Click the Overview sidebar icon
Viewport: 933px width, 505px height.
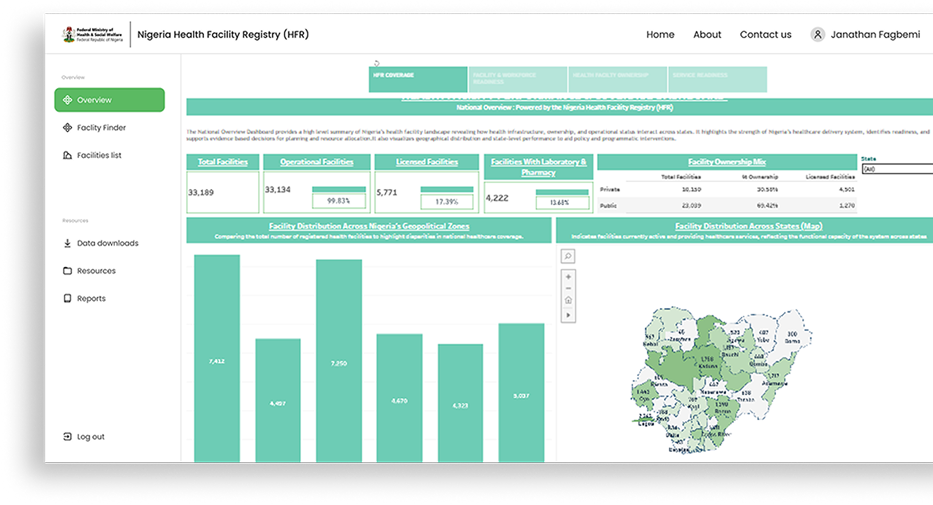click(67, 100)
